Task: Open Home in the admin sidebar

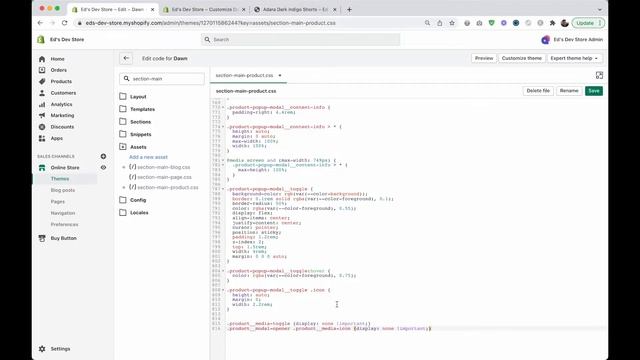Action: point(57,59)
